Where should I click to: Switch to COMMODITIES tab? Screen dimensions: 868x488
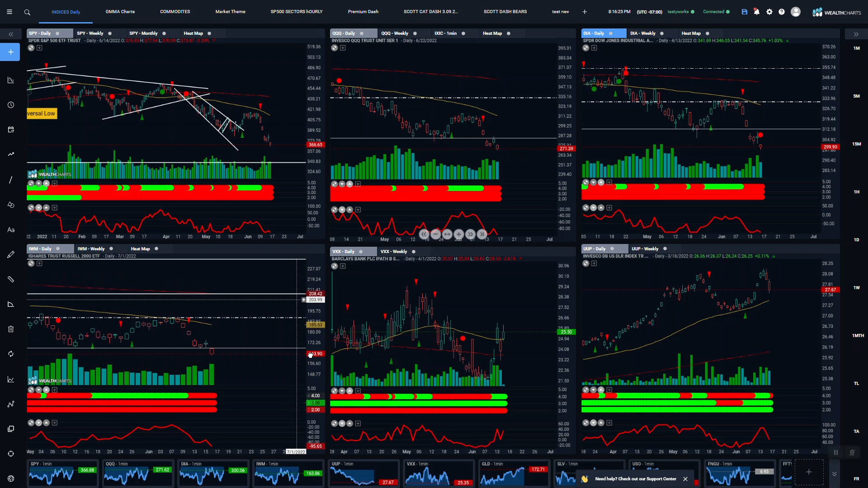[x=175, y=12]
